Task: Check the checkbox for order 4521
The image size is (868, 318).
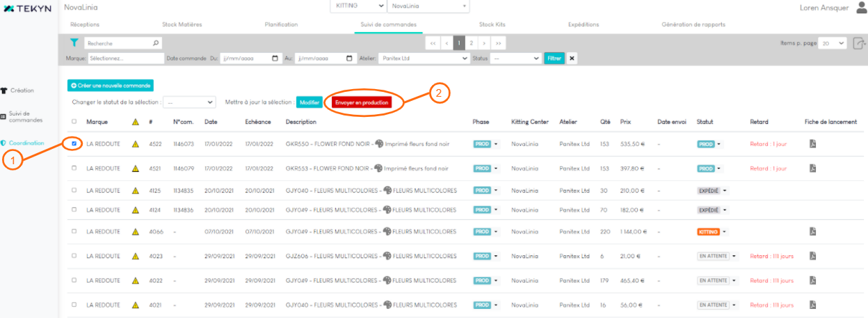Action: (x=74, y=168)
